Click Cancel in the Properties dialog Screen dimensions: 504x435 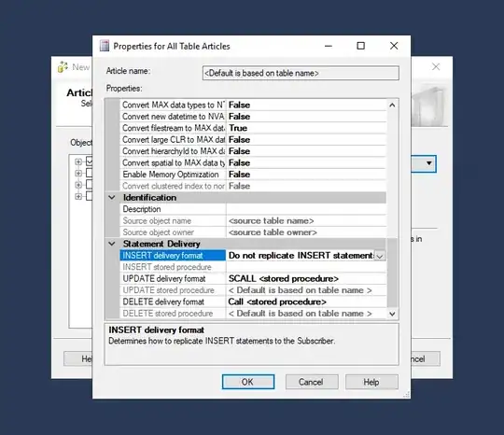(x=312, y=382)
